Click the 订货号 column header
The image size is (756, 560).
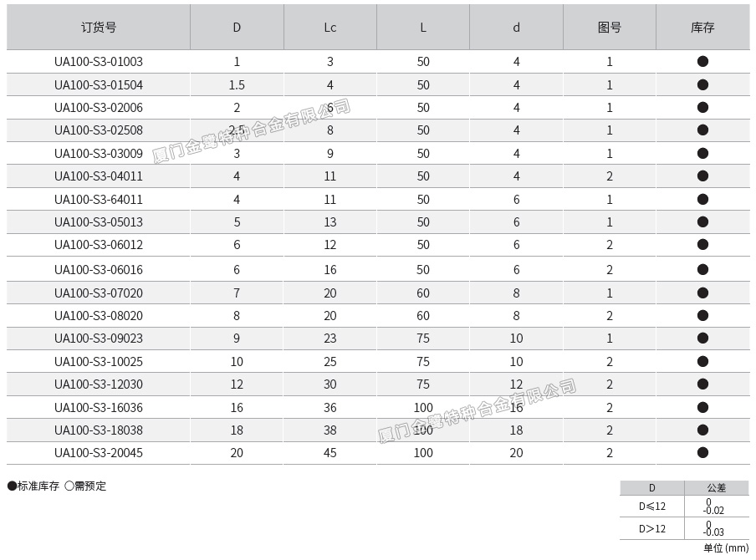(99, 28)
